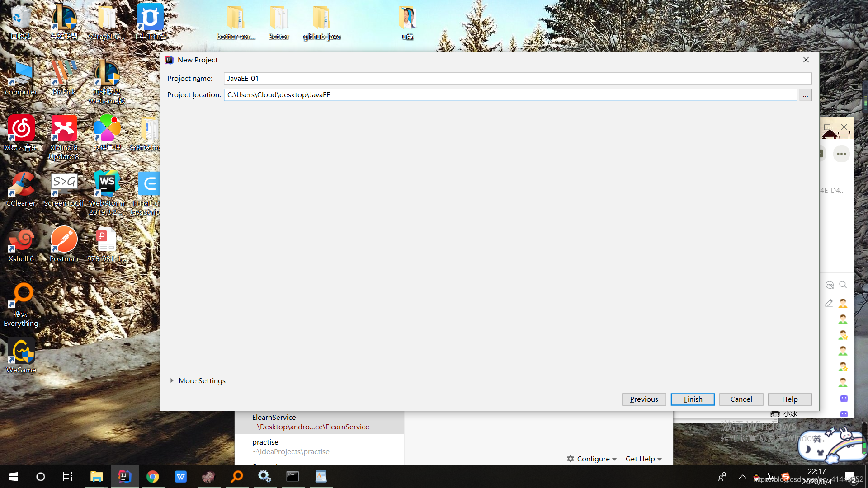Click IntelliJ IDEA icon in taskbar
Viewport: 868px width, 488px height.
(124, 476)
